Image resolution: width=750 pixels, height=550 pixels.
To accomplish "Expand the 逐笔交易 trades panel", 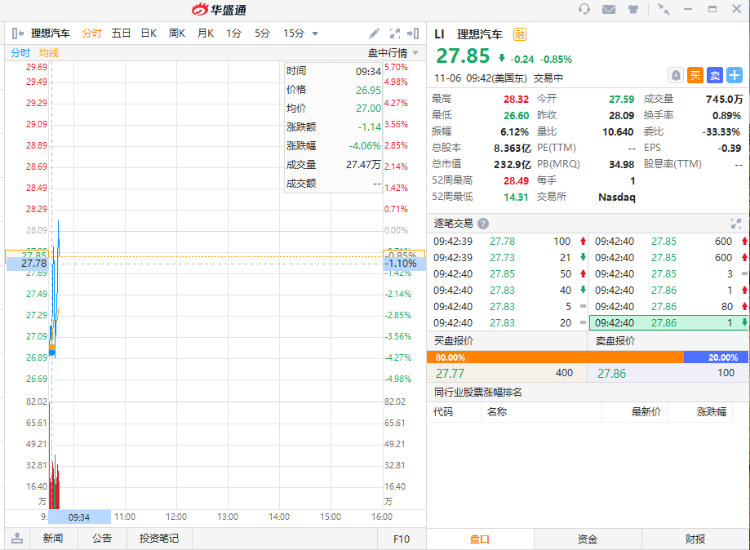I will (736, 224).
